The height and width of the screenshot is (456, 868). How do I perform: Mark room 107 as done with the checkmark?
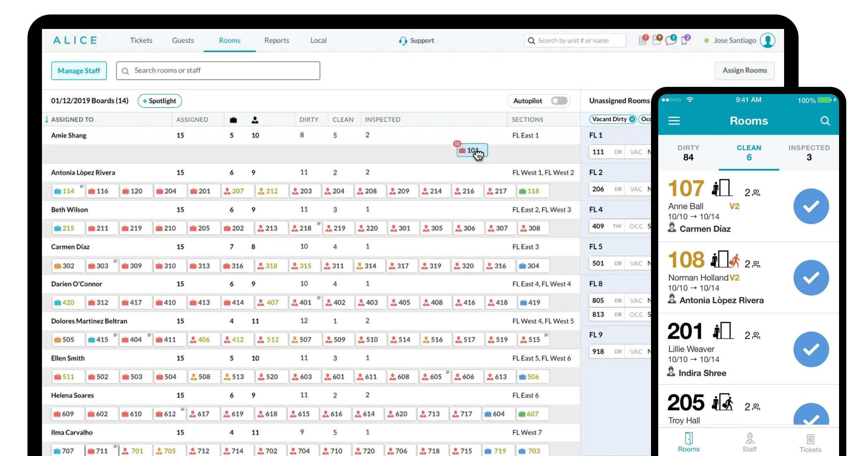(811, 206)
